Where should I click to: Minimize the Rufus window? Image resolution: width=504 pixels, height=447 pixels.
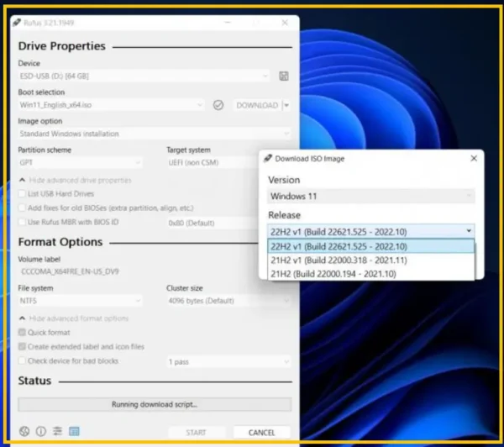[228, 23]
